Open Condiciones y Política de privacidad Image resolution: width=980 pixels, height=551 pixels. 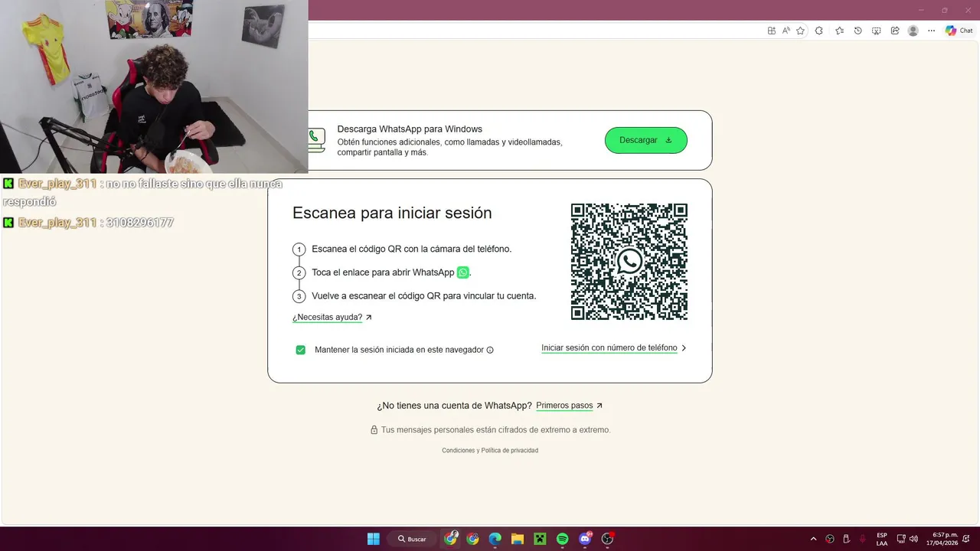(490, 450)
